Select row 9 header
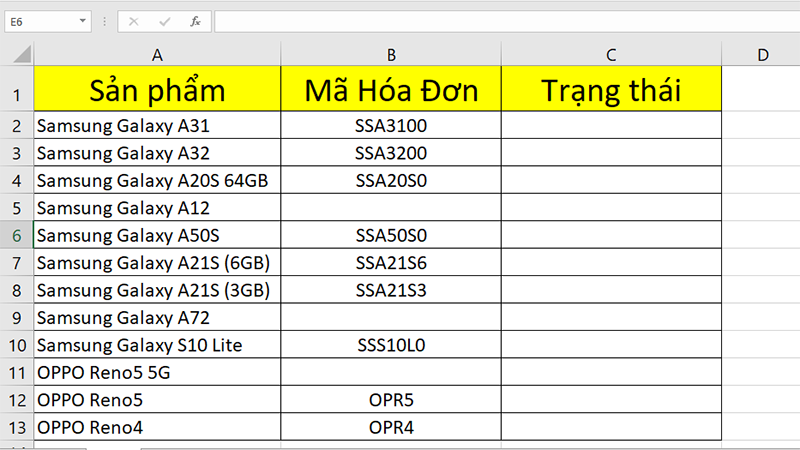800x450 pixels. [x=17, y=318]
